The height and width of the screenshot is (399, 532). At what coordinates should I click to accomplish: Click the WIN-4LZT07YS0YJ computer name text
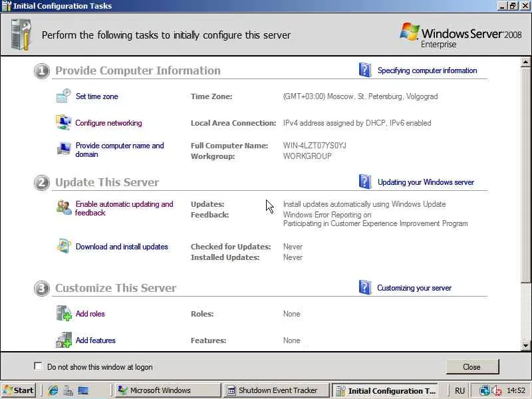(315, 146)
